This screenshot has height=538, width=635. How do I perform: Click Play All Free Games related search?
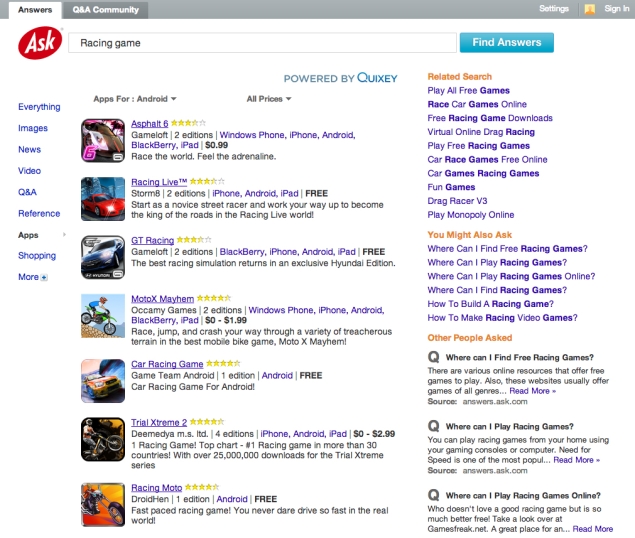(x=469, y=90)
